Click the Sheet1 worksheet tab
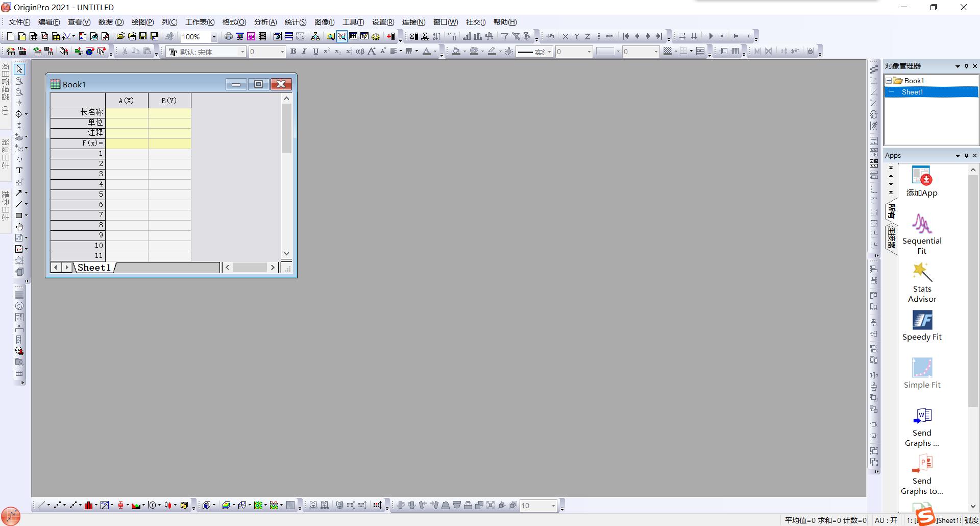 [x=94, y=268]
